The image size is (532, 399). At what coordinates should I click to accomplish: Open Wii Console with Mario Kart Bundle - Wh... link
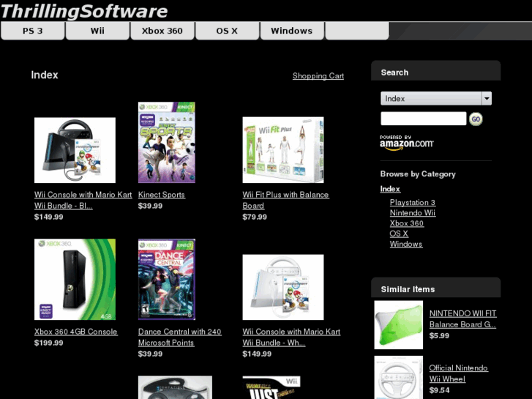(x=291, y=338)
